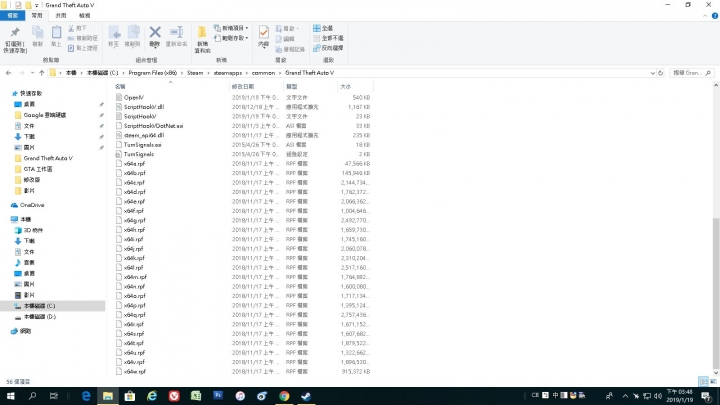This screenshot has width=720, height=405.
Task: Go up one folder with the up arrow
Action: [41, 73]
